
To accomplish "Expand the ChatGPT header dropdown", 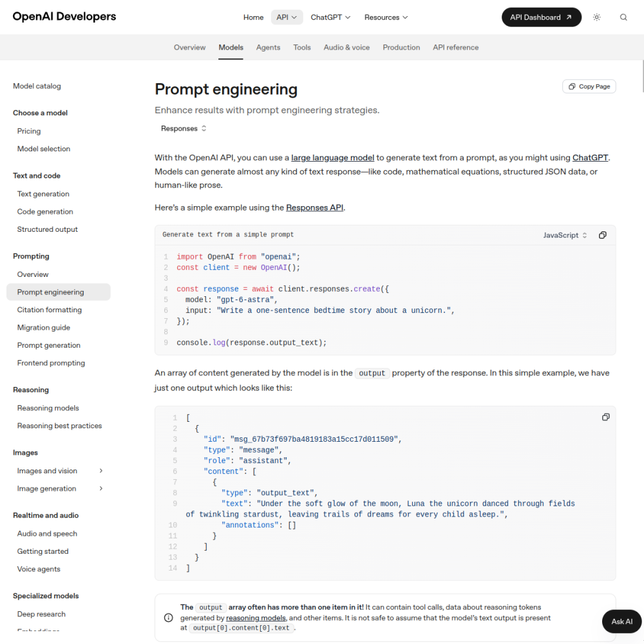I will 330,17.
